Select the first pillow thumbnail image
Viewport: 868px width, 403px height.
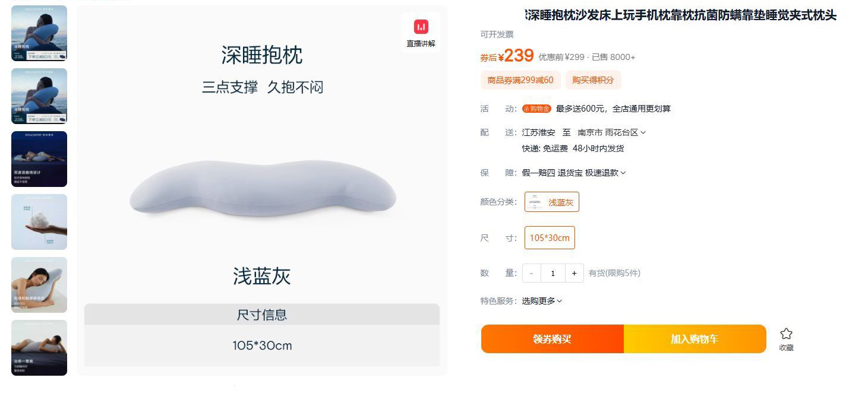pyautogui.click(x=39, y=33)
